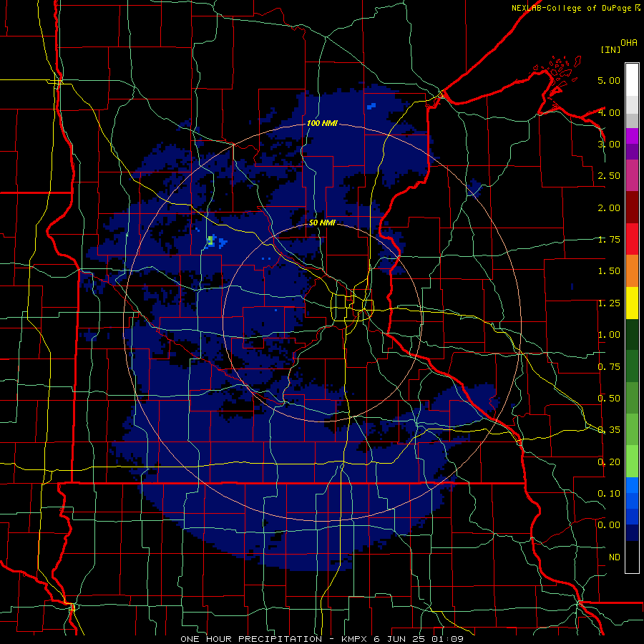Pick the yellow legend swatch
This screenshot has width=644, height=644.
click(x=632, y=303)
